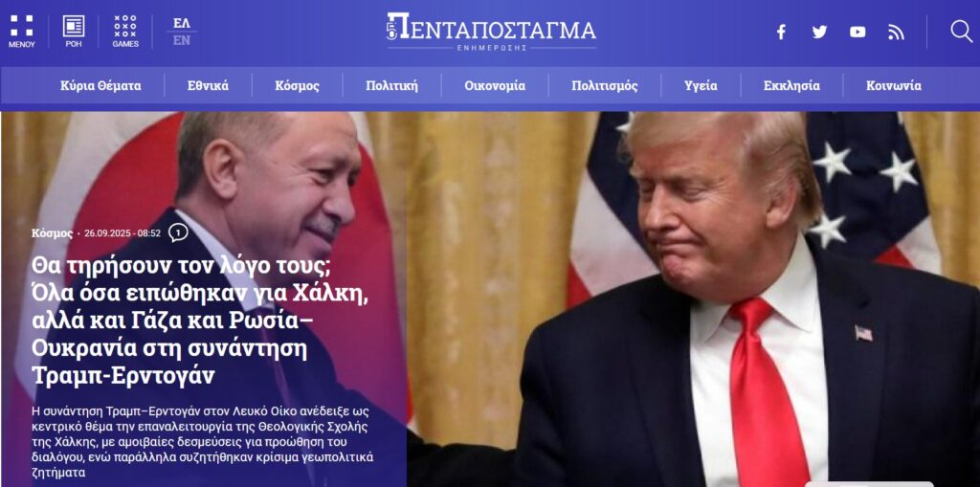Select the Οικονομία menu item
This screenshot has width=980, height=487.
495,86
